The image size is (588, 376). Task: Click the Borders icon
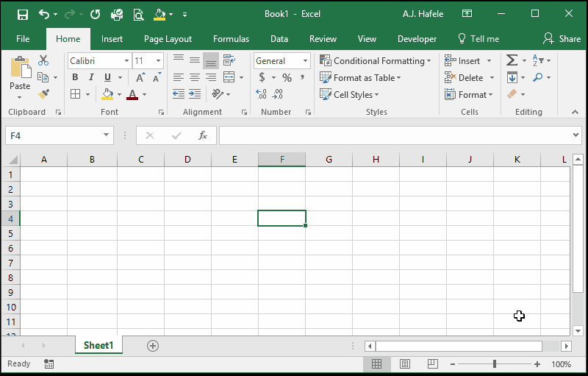[x=76, y=93]
